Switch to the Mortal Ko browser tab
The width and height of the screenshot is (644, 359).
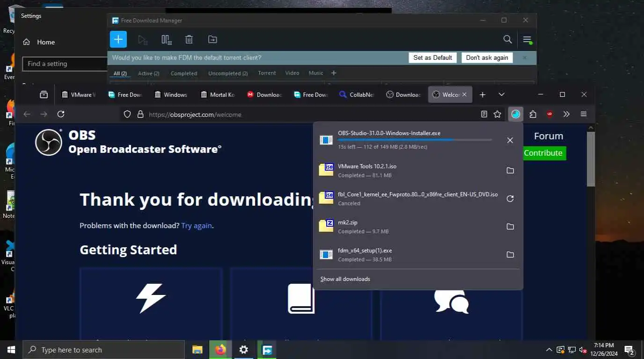(217, 94)
